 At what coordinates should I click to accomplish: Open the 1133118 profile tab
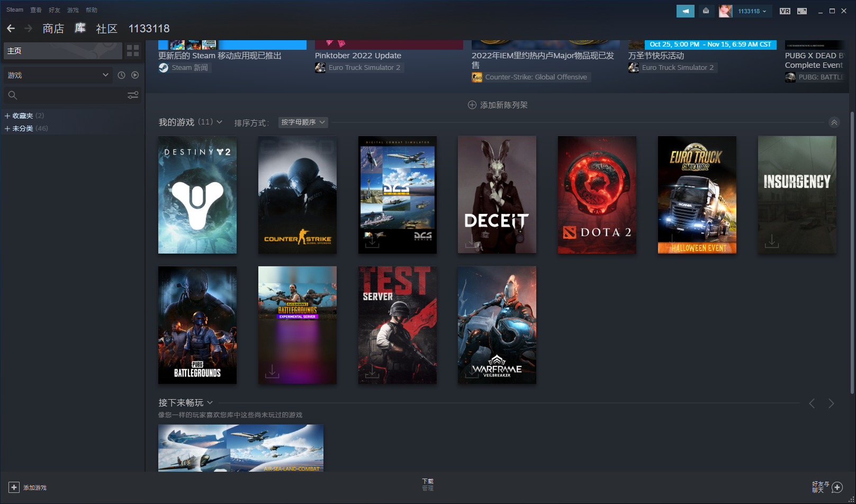click(x=149, y=29)
